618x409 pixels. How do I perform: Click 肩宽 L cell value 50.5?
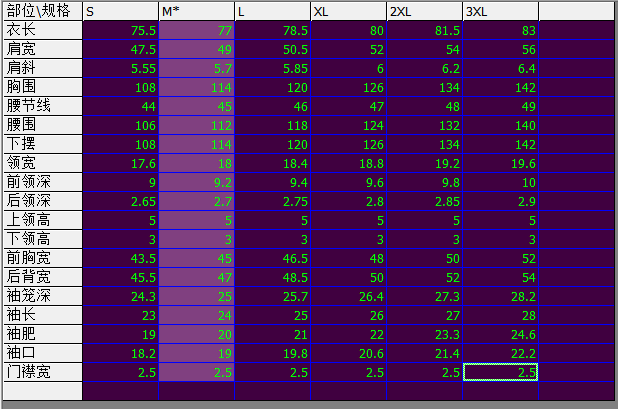(x=273, y=49)
